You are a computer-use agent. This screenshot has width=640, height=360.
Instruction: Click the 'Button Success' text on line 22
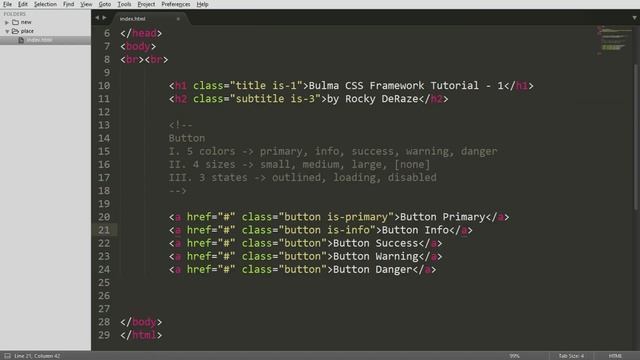(376, 243)
